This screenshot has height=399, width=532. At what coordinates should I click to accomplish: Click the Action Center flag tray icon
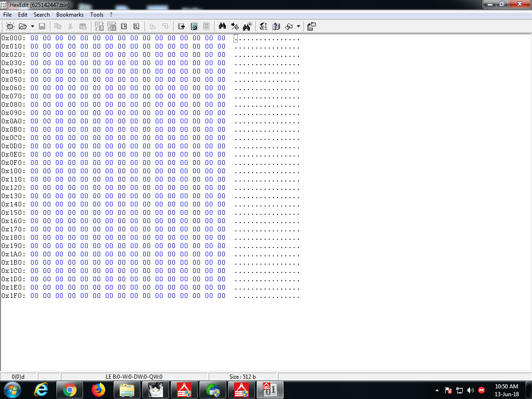(x=448, y=390)
